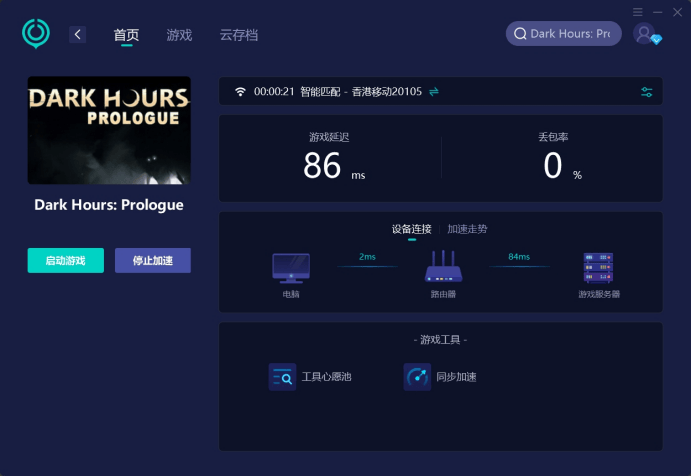Viewport: 692px width, 476px height.
Task: Click the game server icon
Action: click(x=598, y=268)
